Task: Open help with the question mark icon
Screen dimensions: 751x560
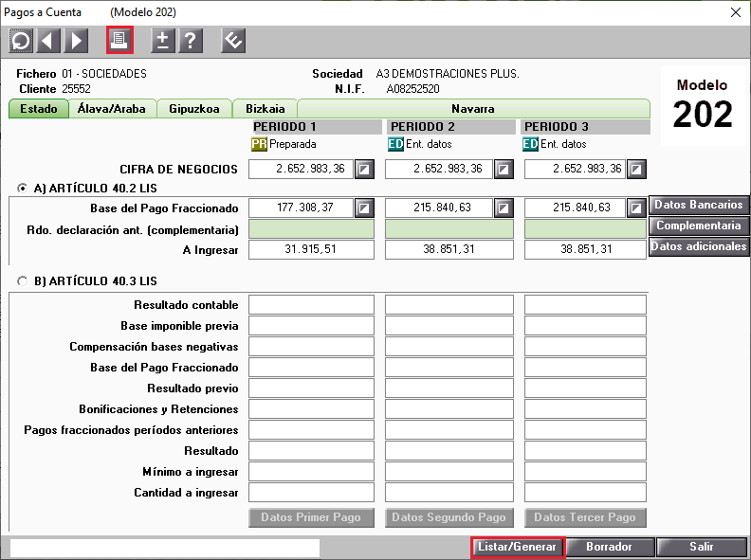Action: pos(191,41)
